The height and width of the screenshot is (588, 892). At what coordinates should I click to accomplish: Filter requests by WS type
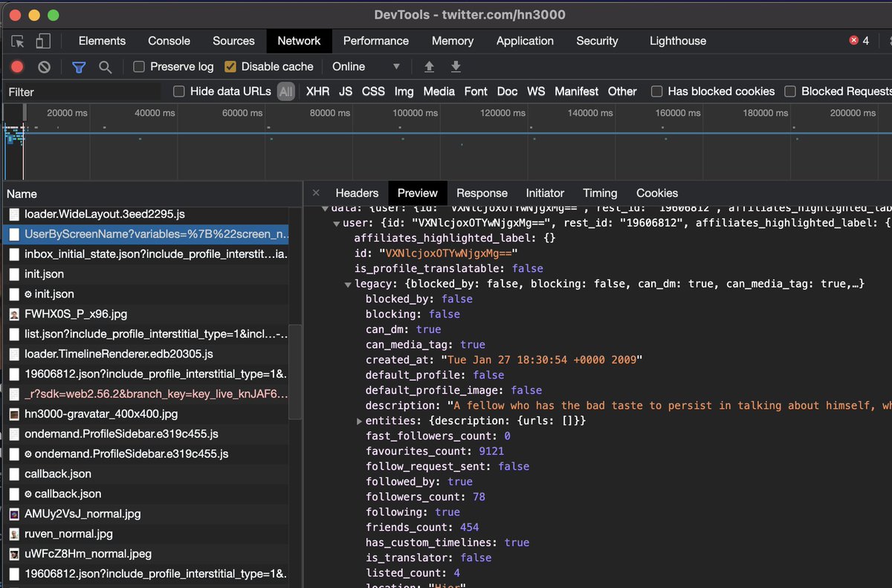[x=536, y=91]
